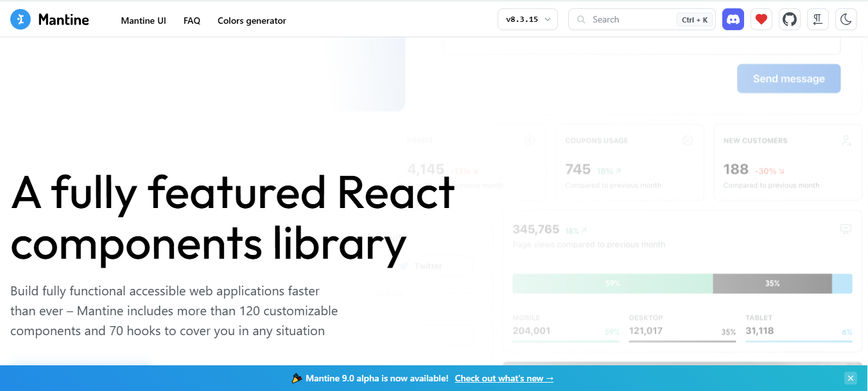Screen dimensions: 868x391
Task: Click the Send message button
Action: click(788, 78)
